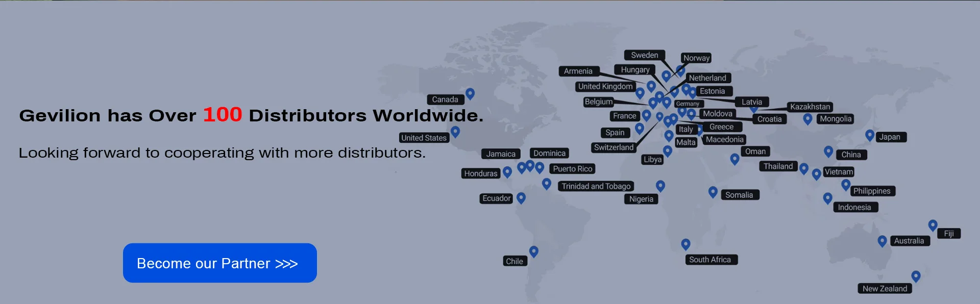Click the Oman label
This screenshot has height=304, width=980.
[x=755, y=151]
